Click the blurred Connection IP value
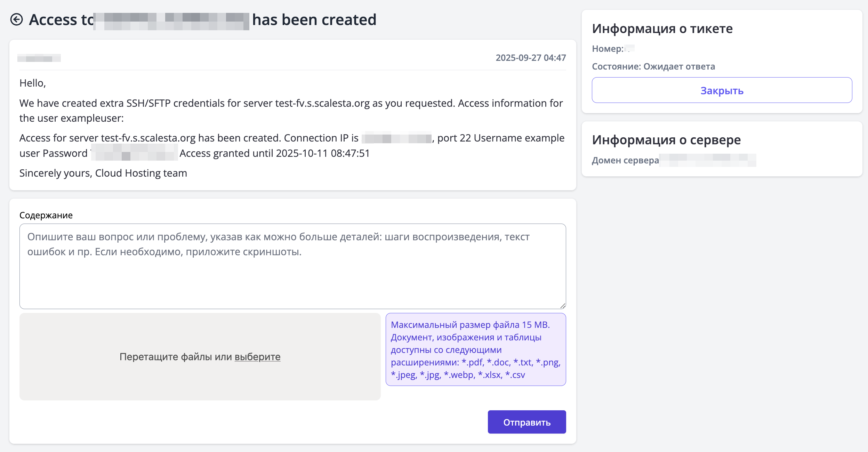Screen dimensions: 868x452 pos(396,138)
